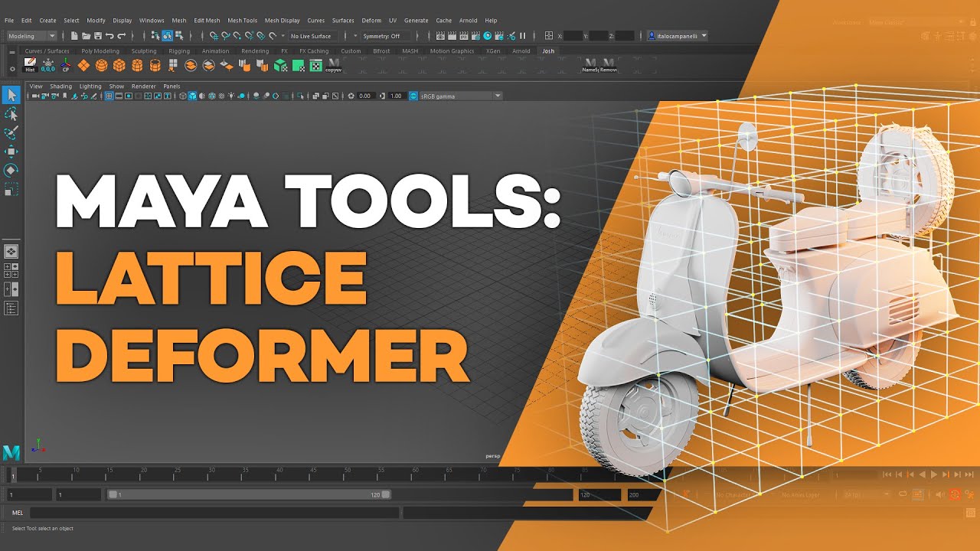
Task: Click the gamma 1.00 value field
Action: coord(396,96)
